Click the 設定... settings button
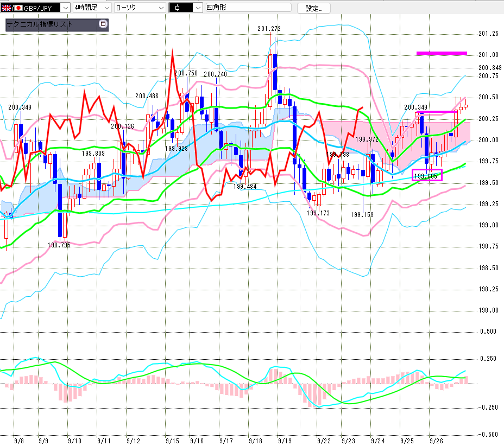Screen dimensions: 504x446 (x=317, y=8)
